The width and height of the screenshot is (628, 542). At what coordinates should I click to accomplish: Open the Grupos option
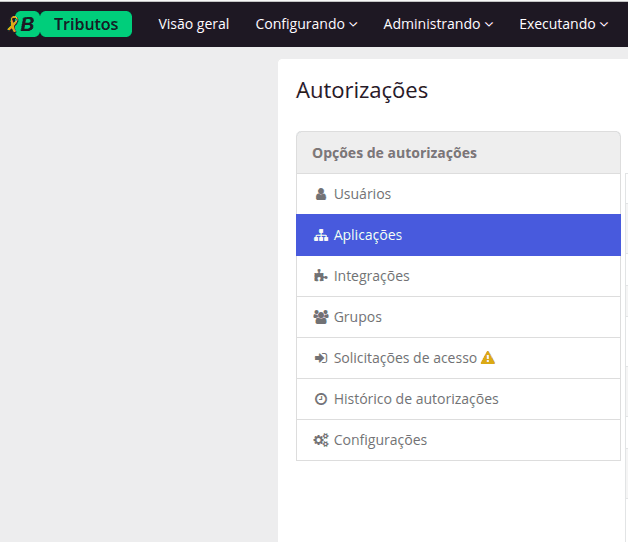(357, 317)
